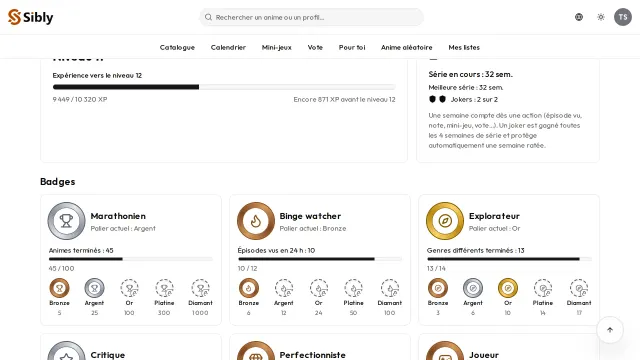
Task: Click the Perfectionniste badge title
Action: [313, 355]
